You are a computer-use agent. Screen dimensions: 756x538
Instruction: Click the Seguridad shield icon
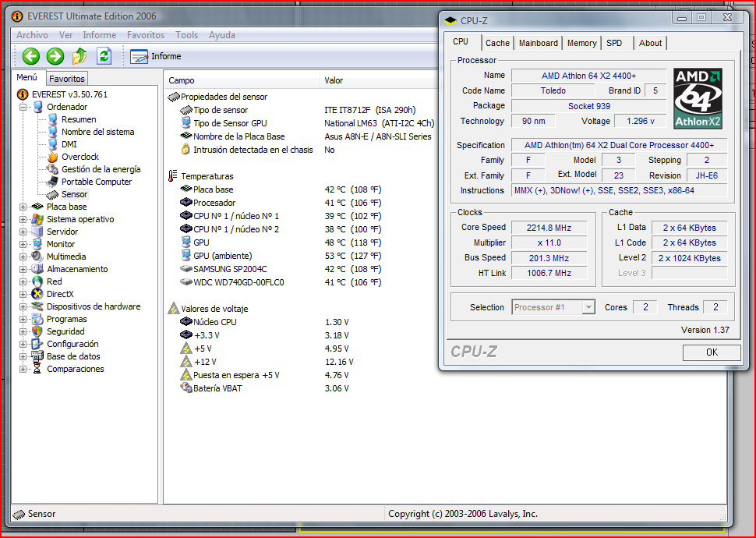(x=37, y=331)
